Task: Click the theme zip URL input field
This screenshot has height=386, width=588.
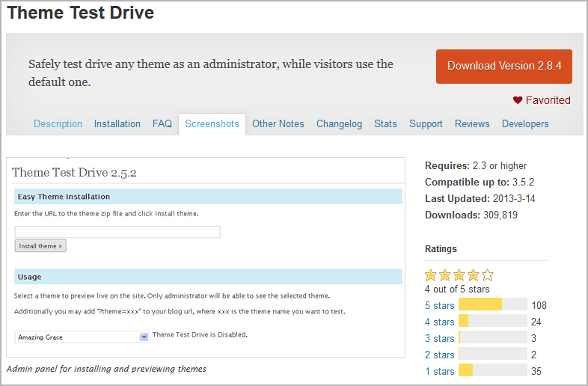Action: (117, 232)
